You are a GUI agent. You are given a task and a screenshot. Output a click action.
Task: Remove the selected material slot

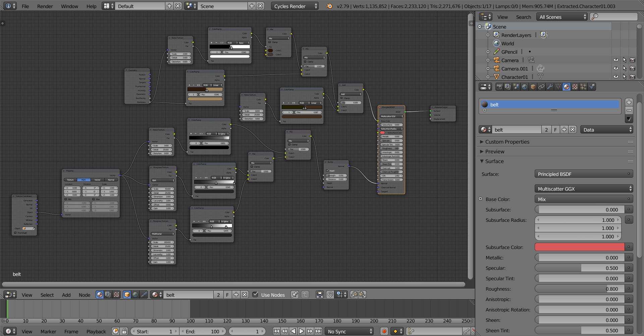click(x=629, y=110)
